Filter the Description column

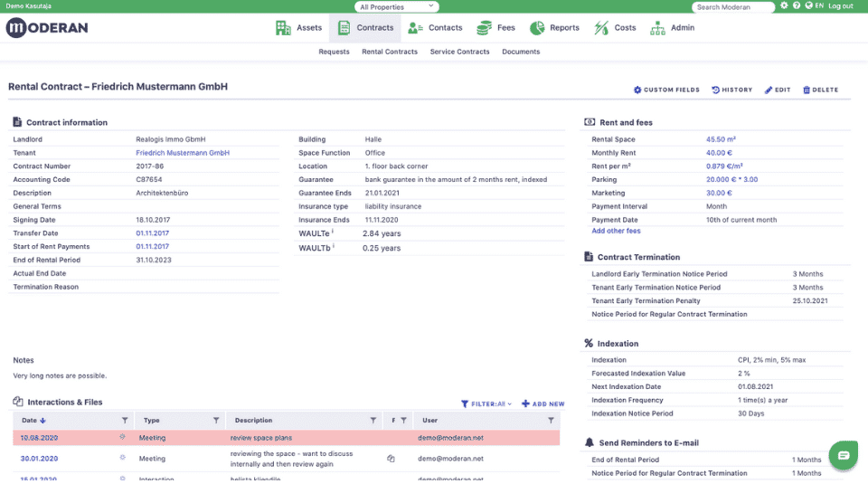373,421
